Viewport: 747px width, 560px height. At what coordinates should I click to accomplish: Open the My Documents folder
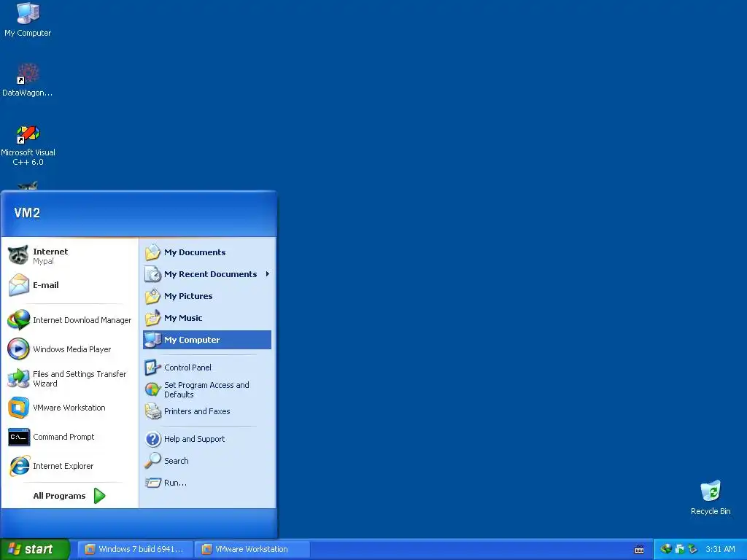click(207, 252)
